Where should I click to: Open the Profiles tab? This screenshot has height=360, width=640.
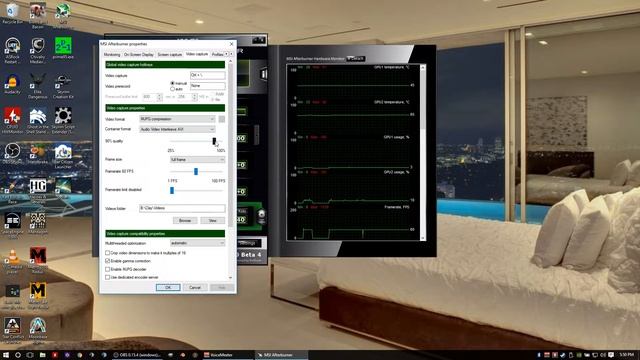[x=217, y=54]
